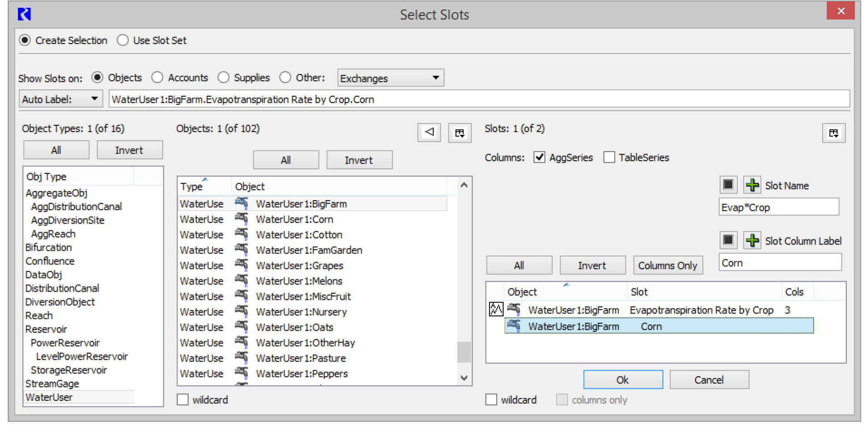Open the Auto Label dropdown

[x=60, y=99]
